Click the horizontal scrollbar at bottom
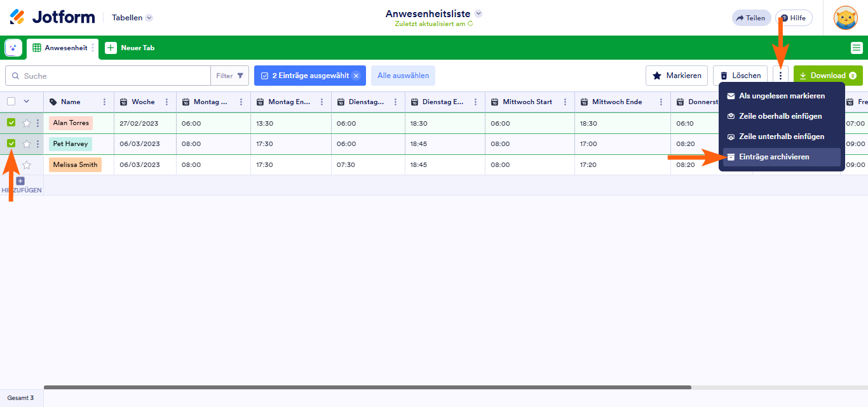The height and width of the screenshot is (407, 868). 367,387
